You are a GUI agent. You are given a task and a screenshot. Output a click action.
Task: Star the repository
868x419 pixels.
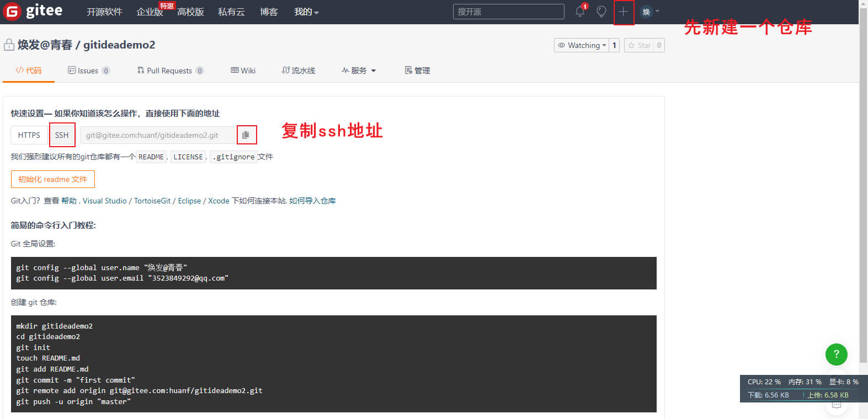[639, 45]
